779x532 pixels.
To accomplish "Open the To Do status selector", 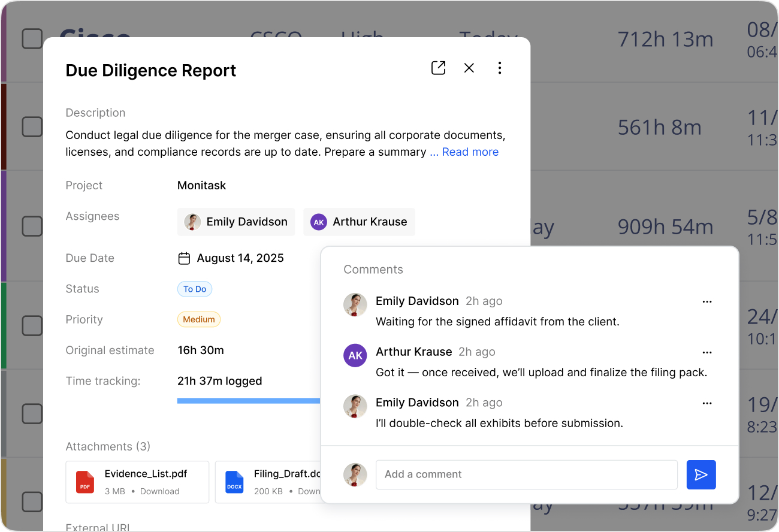I will [195, 289].
